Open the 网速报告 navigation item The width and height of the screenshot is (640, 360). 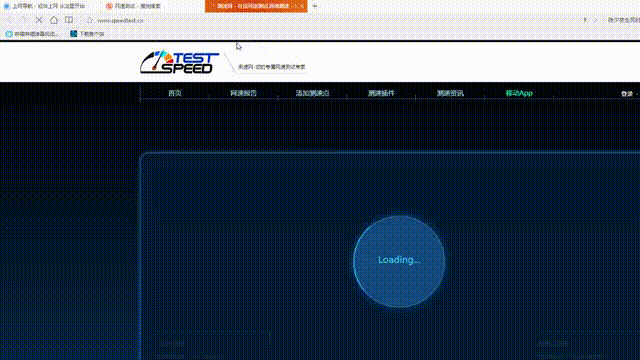point(244,93)
